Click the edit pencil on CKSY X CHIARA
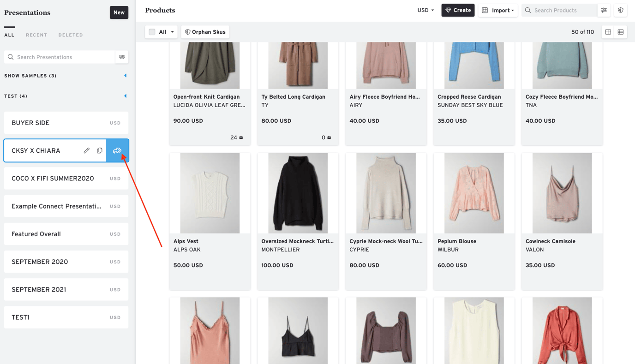 [87, 150]
